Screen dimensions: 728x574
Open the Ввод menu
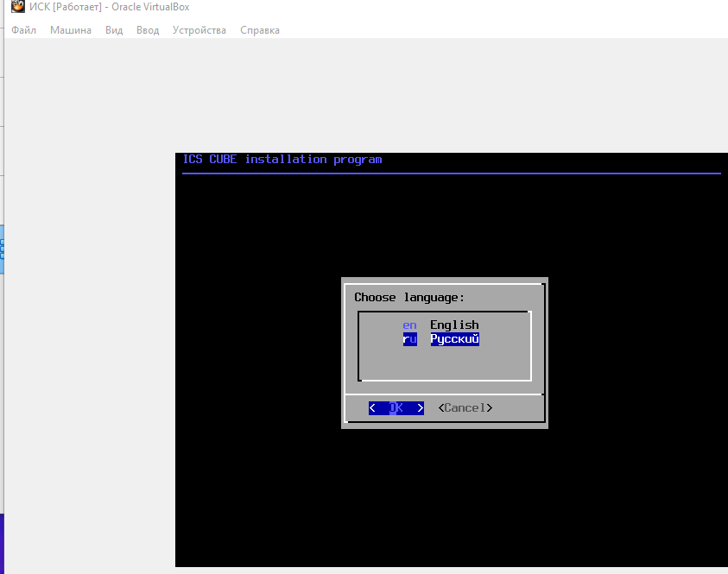(x=148, y=30)
